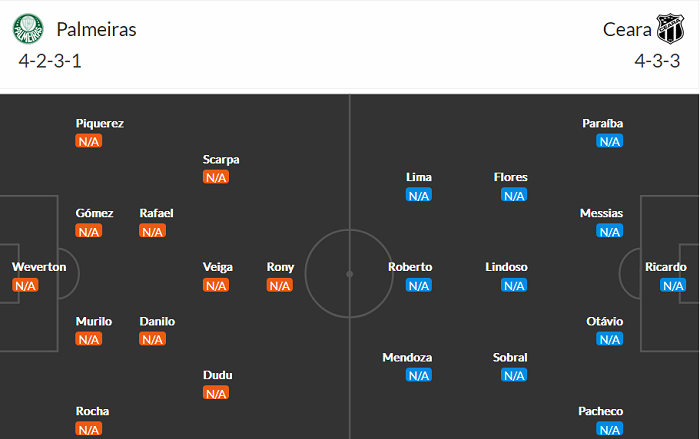Click Weverton's N/A rating badge

point(25,285)
